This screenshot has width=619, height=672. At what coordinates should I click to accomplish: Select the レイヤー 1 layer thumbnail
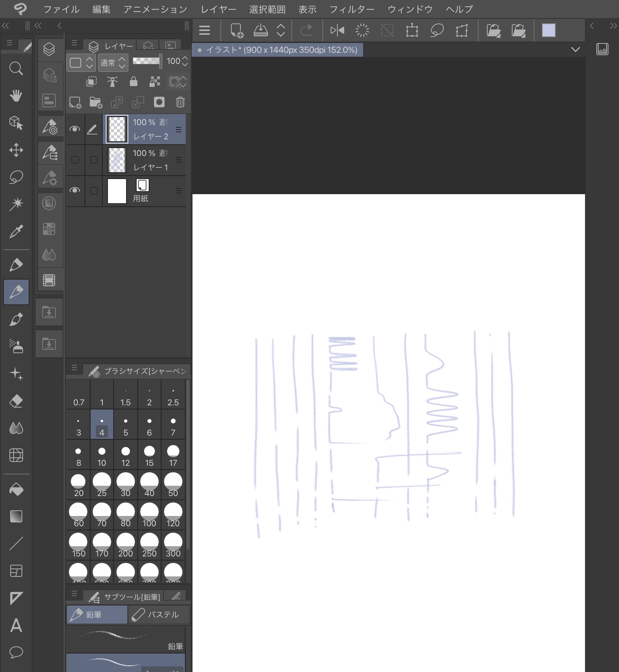tap(117, 160)
